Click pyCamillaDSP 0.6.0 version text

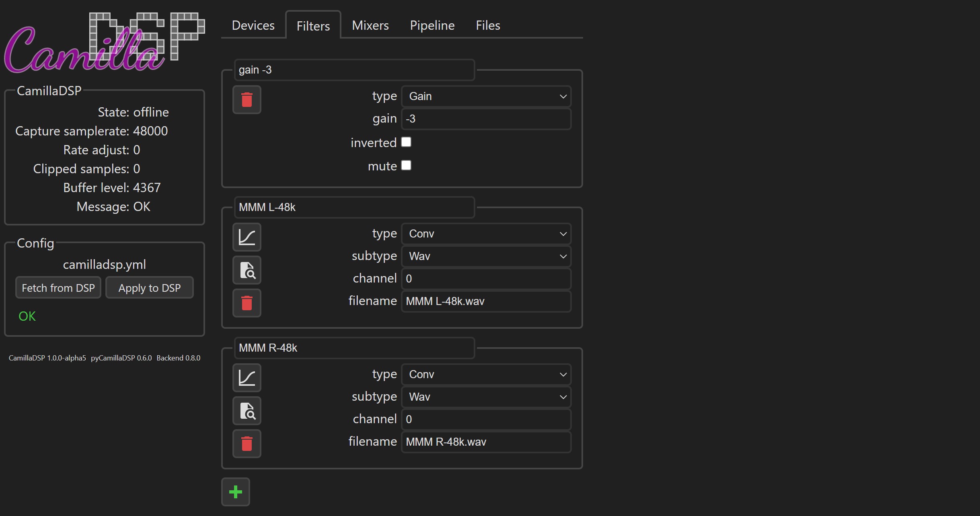click(121, 358)
